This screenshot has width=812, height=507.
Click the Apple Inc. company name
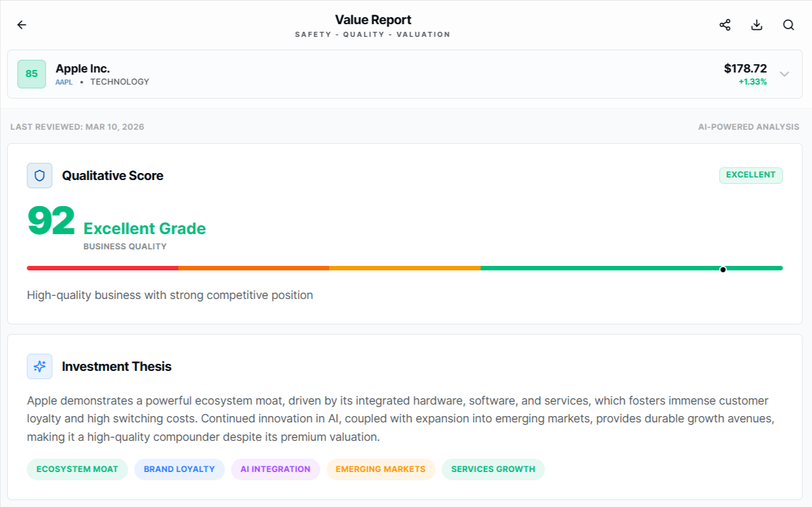coord(83,68)
